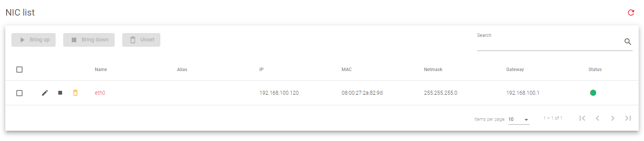Click the green status indicator of eth0
644x141 pixels.
pos(593,93)
